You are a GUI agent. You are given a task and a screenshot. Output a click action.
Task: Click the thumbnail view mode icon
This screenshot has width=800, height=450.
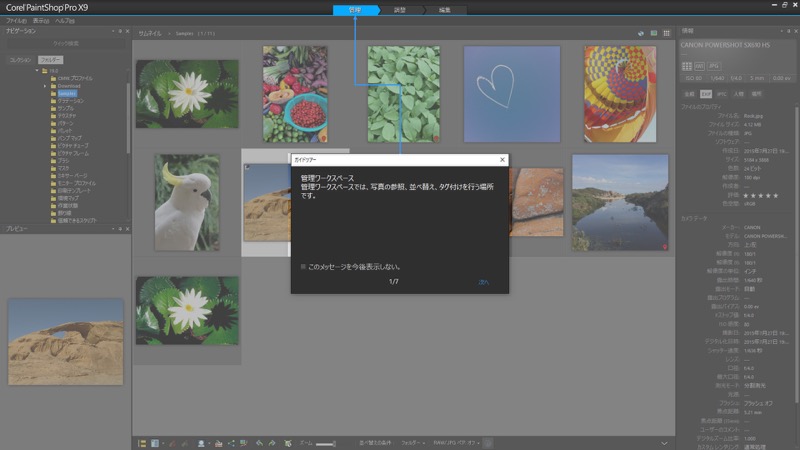667,33
